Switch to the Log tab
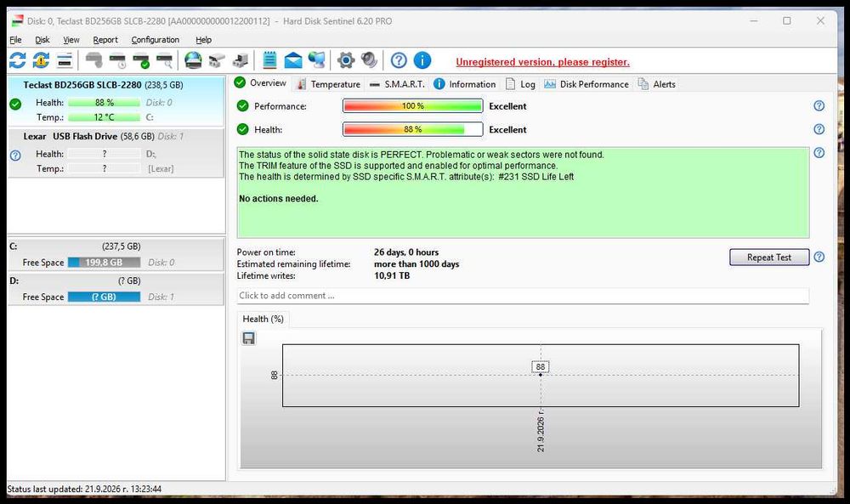 tap(520, 84)
